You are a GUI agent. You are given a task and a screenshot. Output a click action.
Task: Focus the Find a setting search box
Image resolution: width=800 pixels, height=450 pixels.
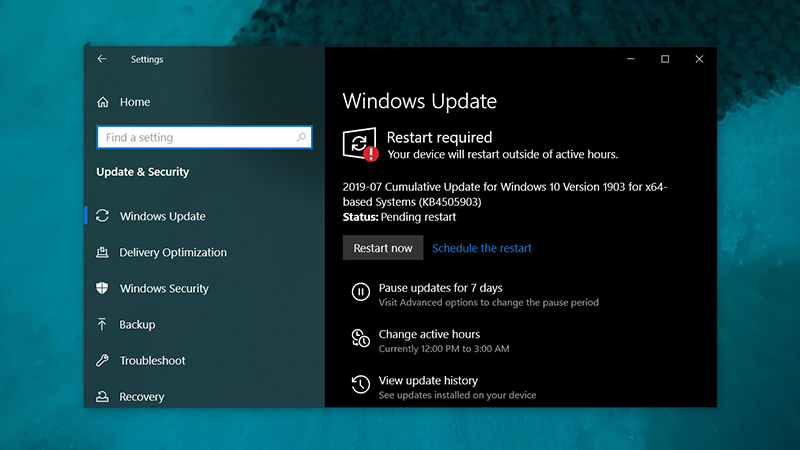coord(205,137)
